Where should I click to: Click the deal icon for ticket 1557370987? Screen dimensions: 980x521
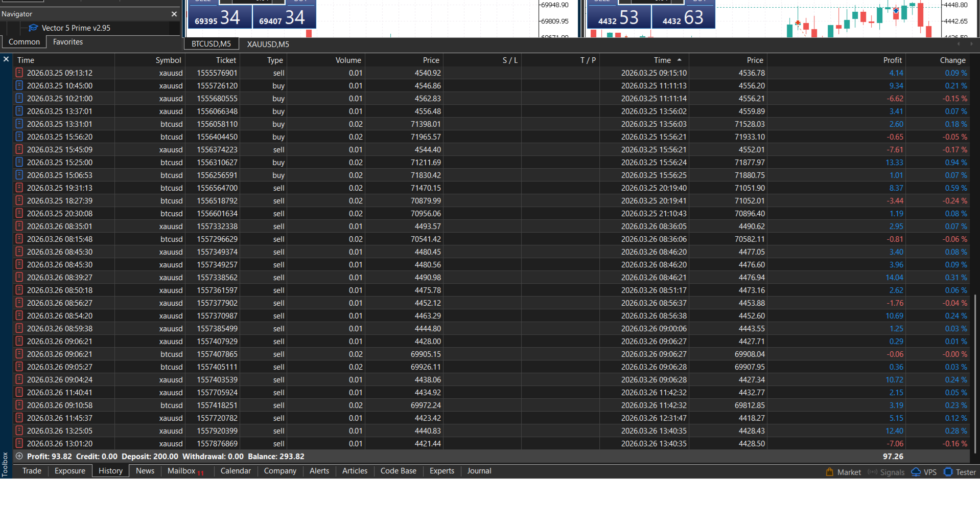[x=19, y=315]
